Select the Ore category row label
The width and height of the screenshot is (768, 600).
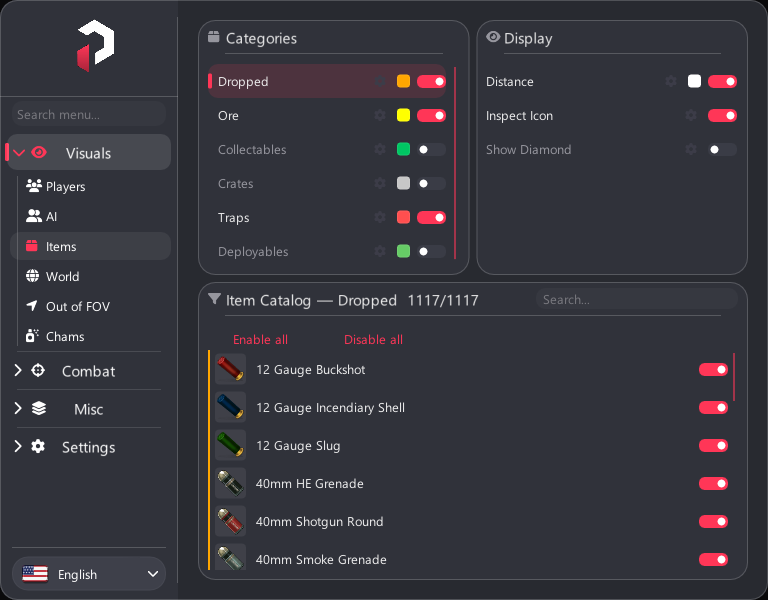(228, 116)
